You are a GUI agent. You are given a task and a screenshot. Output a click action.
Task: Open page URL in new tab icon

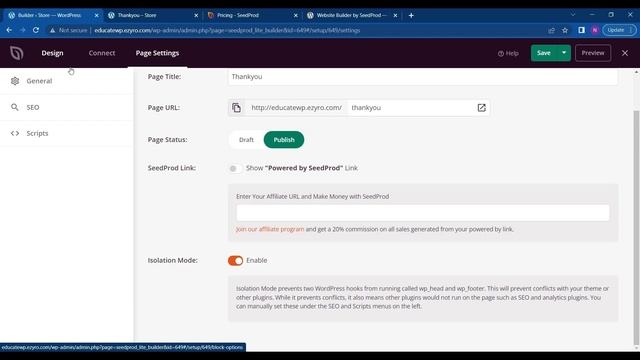(x=482, y=108)
